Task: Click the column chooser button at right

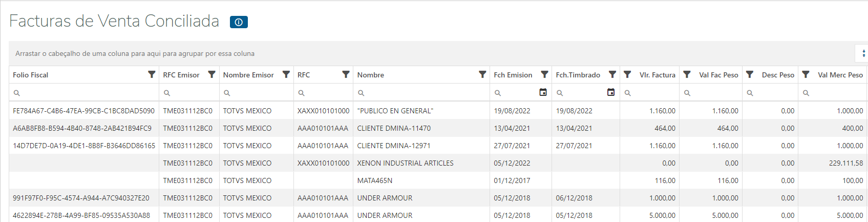Action: coord(863,53)
